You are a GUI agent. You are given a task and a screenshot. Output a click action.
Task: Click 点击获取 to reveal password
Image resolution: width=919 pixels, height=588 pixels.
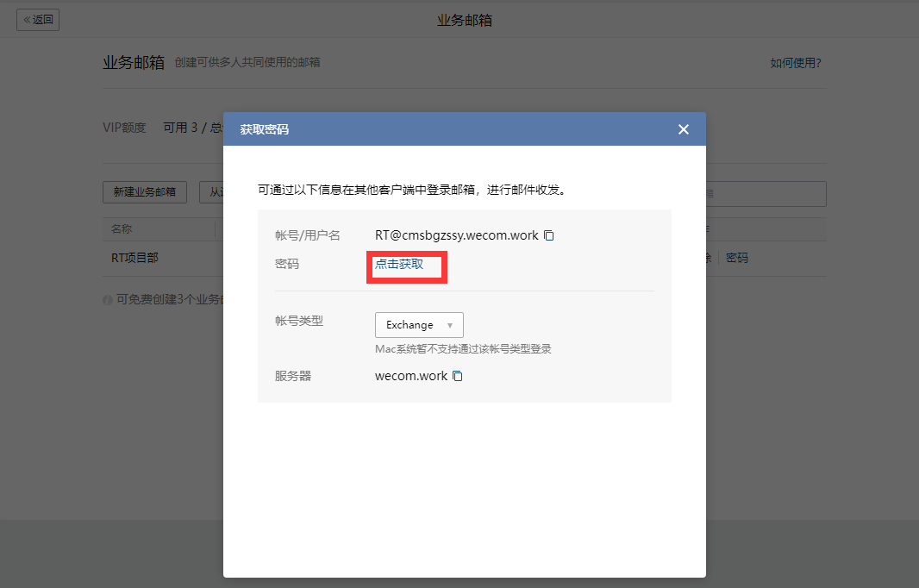coord(399,264)
